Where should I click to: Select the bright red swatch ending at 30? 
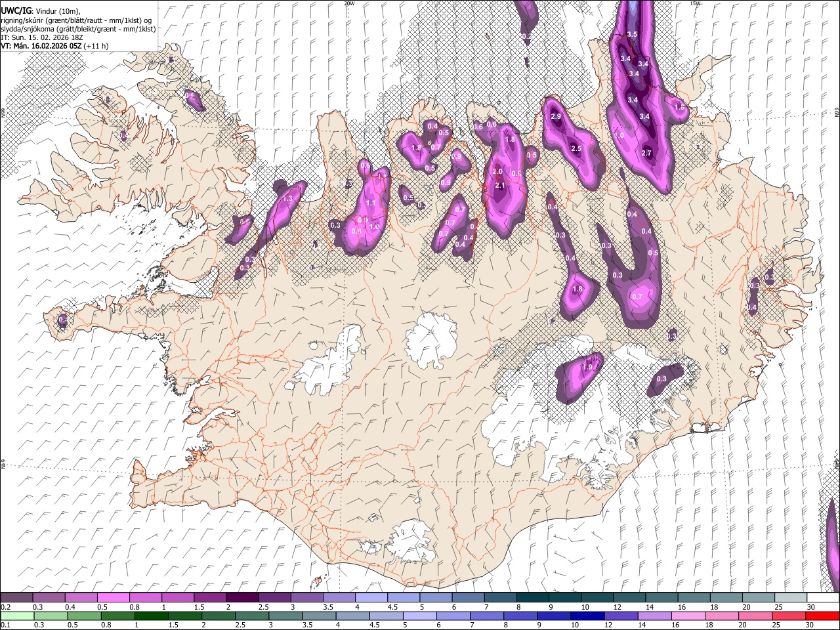pos(822,616)
